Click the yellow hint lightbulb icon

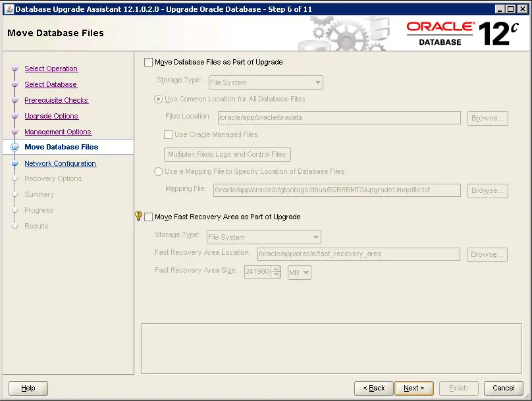click(138, 215)
